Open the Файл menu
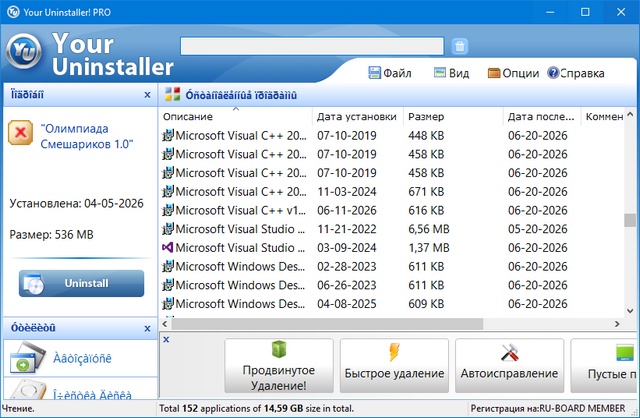Screen dimensions: 640x418 [x=390, y=73]
